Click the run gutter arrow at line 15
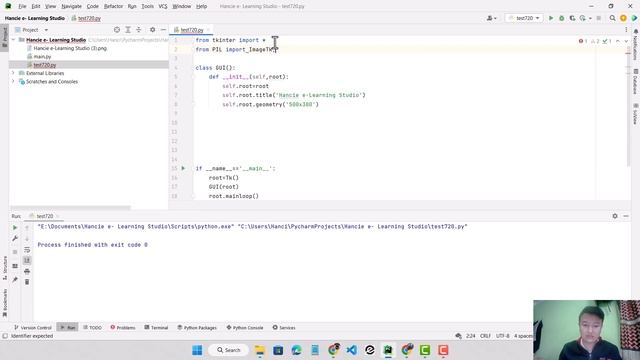 click(183, 168)
